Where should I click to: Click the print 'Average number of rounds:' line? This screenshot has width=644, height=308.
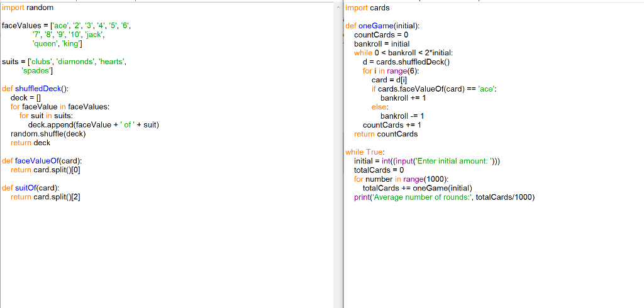pos(445,197)
